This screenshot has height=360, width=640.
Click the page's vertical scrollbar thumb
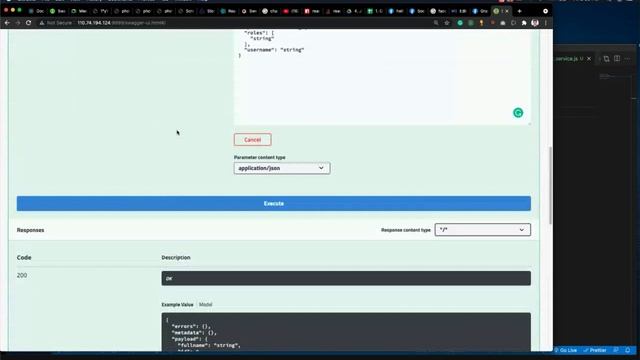(x=550, y=185)
